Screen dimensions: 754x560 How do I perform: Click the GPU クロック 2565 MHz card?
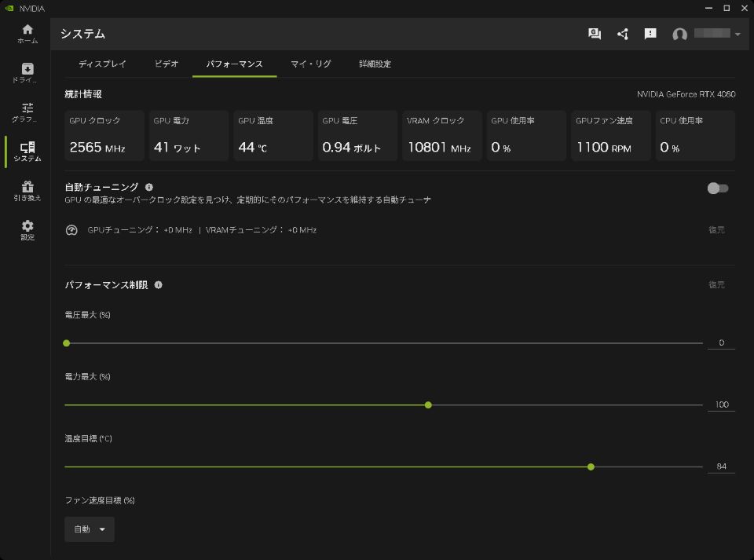104,136
